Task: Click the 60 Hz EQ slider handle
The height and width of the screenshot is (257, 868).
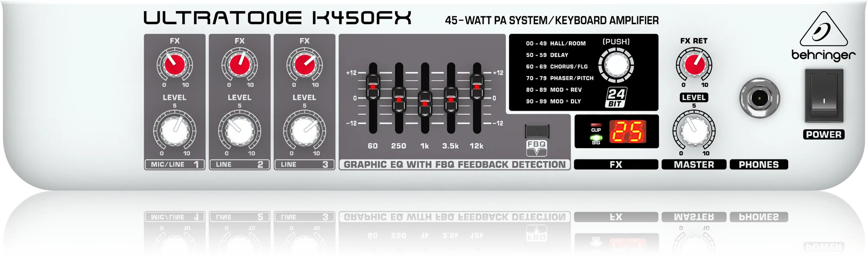Action: tap(373, 87)
